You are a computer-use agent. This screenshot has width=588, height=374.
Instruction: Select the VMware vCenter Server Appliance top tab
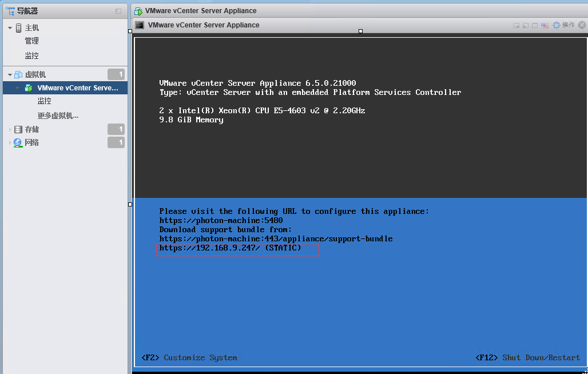click(x=201, y=11)
